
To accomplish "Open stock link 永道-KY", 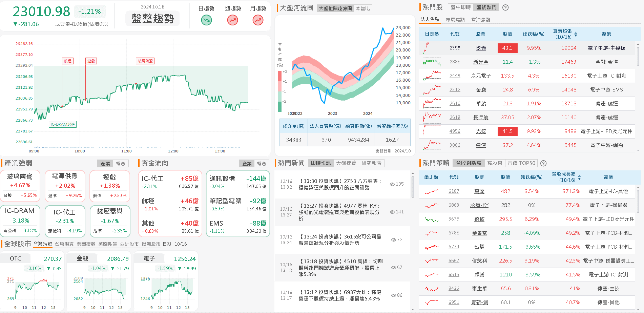I will click(479, 205).
